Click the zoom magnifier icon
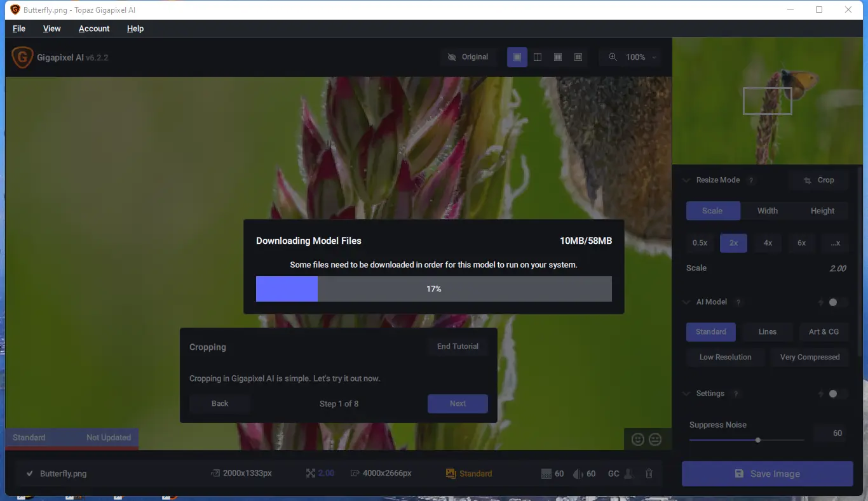 click(613, 57)
